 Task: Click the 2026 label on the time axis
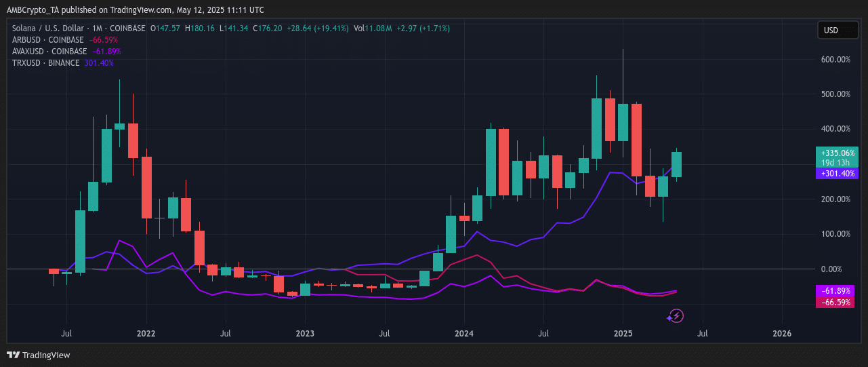782,334
